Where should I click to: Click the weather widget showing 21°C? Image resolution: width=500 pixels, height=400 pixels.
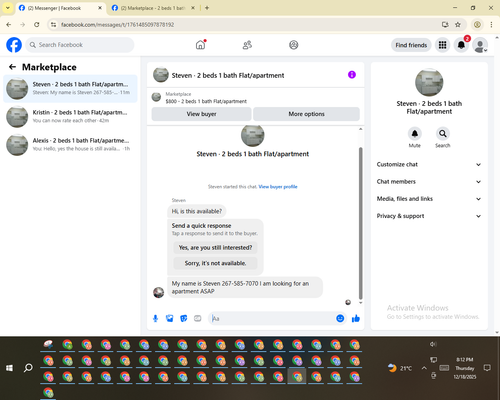400,368
